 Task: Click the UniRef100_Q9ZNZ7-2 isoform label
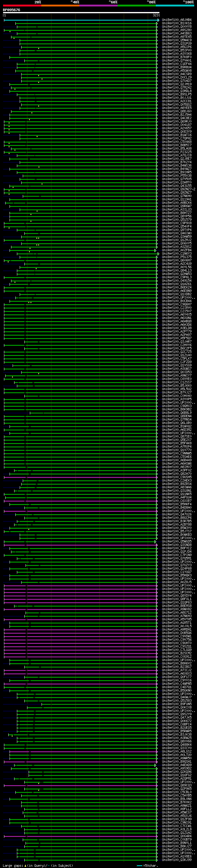[179, 189]
